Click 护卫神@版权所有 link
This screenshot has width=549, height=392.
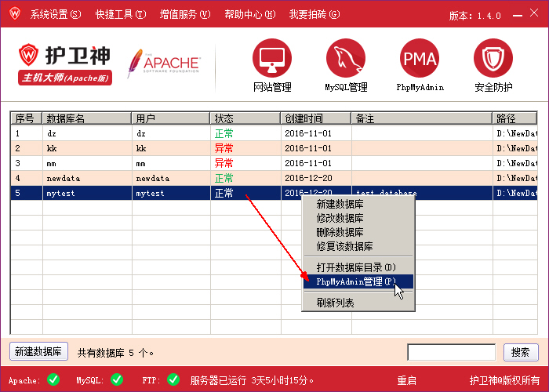(x=504, y=380)
